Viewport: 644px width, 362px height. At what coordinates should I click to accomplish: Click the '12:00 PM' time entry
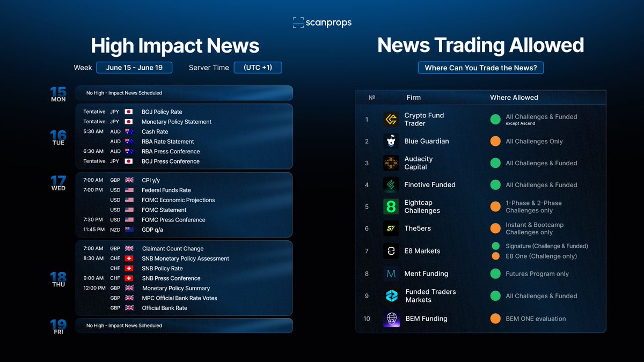click(93, 288)
